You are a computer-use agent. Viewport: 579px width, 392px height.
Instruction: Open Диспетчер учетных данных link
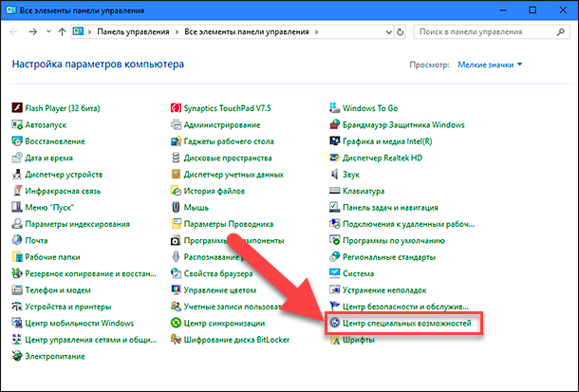point(233,175)
